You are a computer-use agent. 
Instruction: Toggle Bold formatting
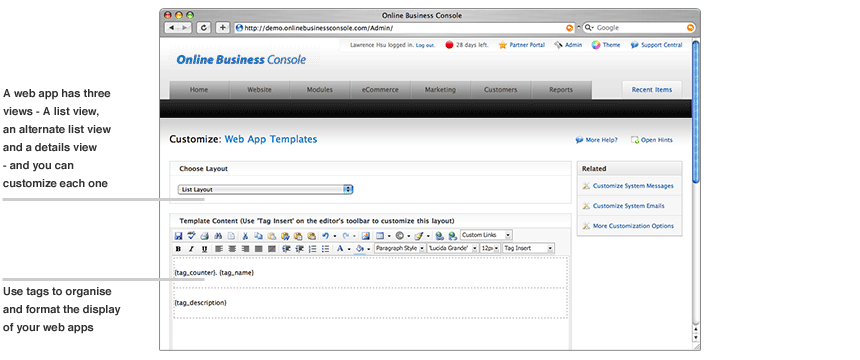[x=178, y=249]
